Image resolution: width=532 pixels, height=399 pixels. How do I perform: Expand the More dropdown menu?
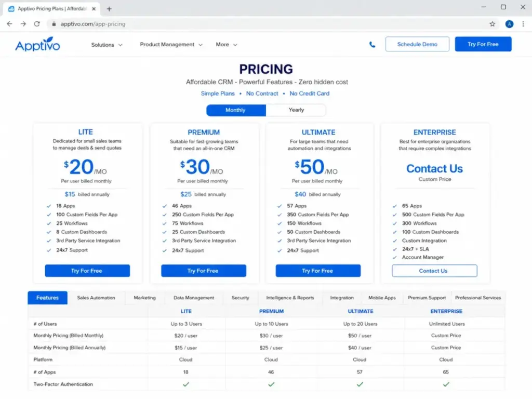coord(227,45)
